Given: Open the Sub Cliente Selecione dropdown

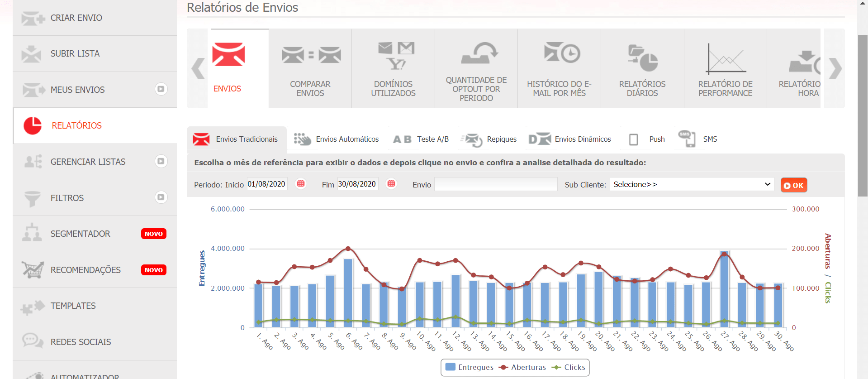Looking at the screenshot, I should 692,184.
